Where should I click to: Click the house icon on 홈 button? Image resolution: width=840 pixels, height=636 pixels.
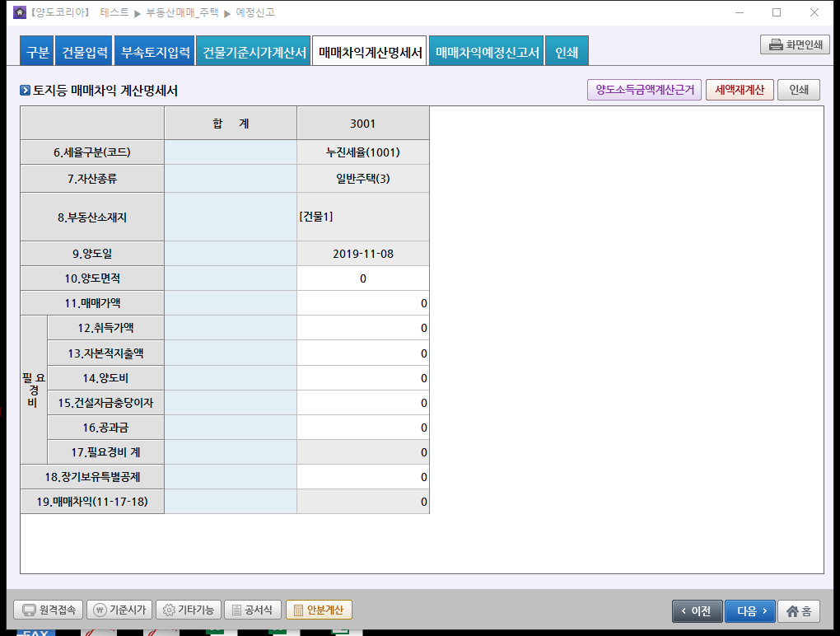click(792, 610)
